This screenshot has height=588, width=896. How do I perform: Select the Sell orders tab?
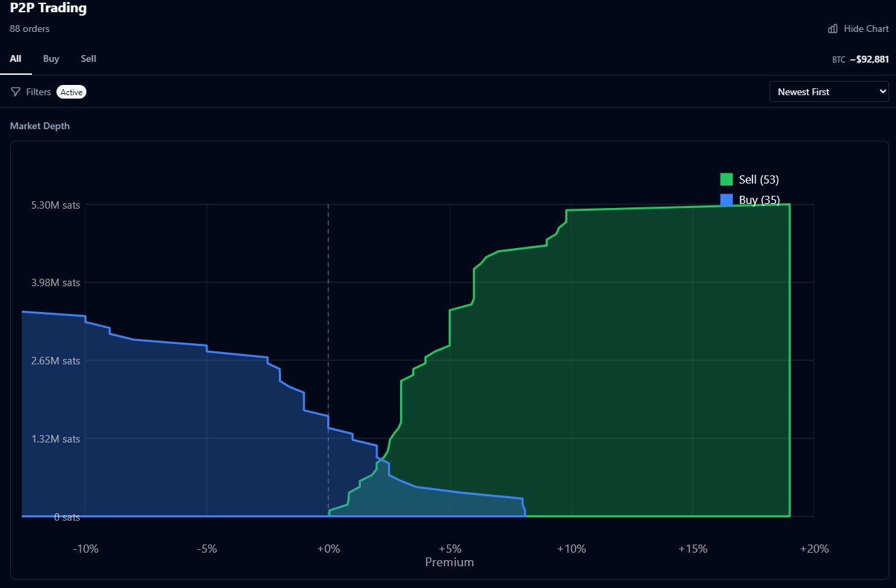point(88,58)
